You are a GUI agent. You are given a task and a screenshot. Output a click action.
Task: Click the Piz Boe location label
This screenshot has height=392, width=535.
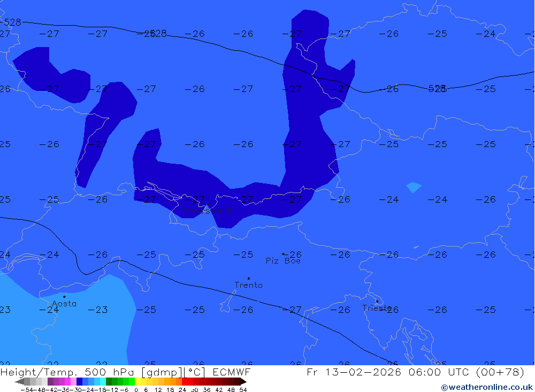pyautogui.click(x=283, y=261)
